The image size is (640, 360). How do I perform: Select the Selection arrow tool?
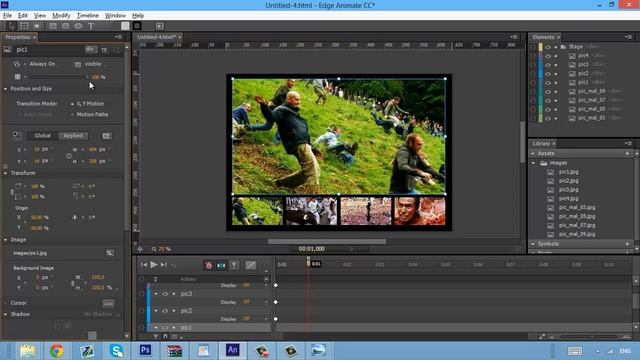tap(11, 26)
